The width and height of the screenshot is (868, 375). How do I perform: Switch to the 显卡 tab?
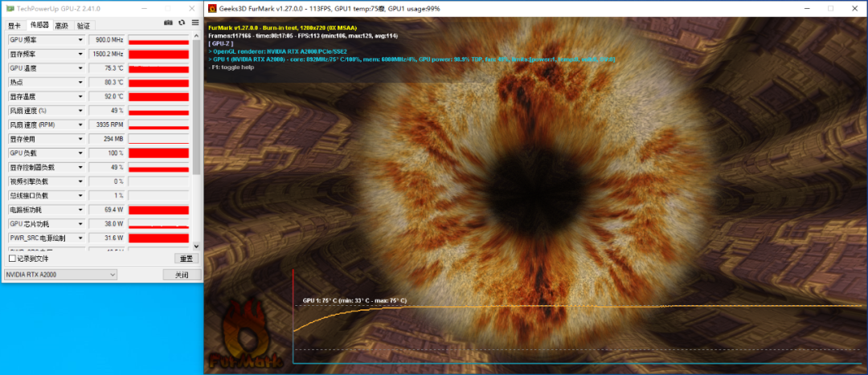pos(14,26)
